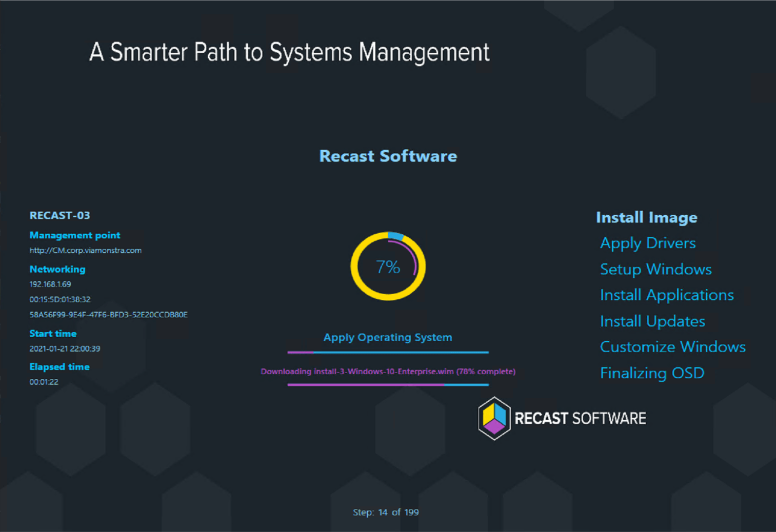Click the MAC address value
Screen dimensions: 776x532
pos(59,299)
